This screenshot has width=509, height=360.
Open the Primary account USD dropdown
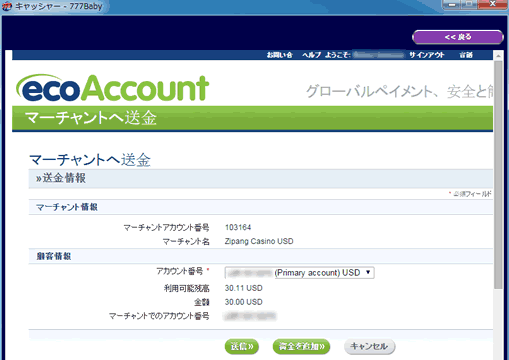click(299, 273)
